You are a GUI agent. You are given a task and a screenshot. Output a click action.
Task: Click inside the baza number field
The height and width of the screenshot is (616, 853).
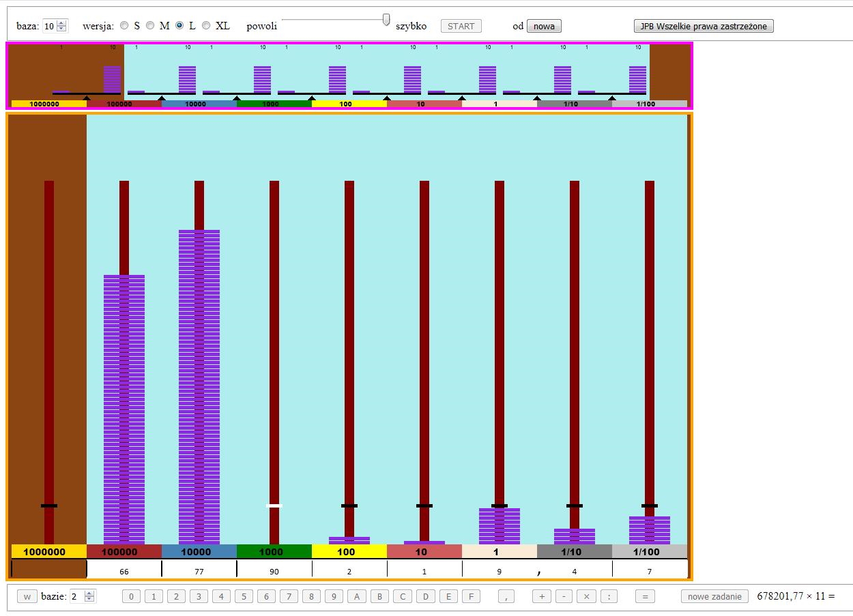(x=49, y=26)
